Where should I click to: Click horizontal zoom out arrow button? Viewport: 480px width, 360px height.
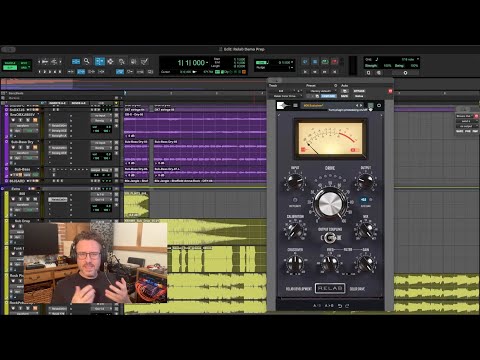coord(39,62)
